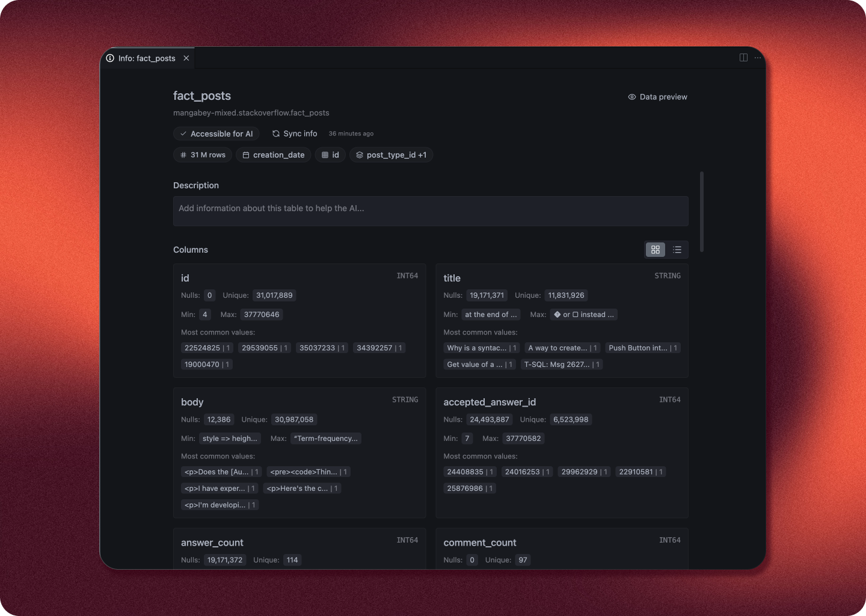Image resolution: width=866 pixels, height=616 pixels.
Task: Click 'Get value of a ...' common value
Action: (480, 365)
